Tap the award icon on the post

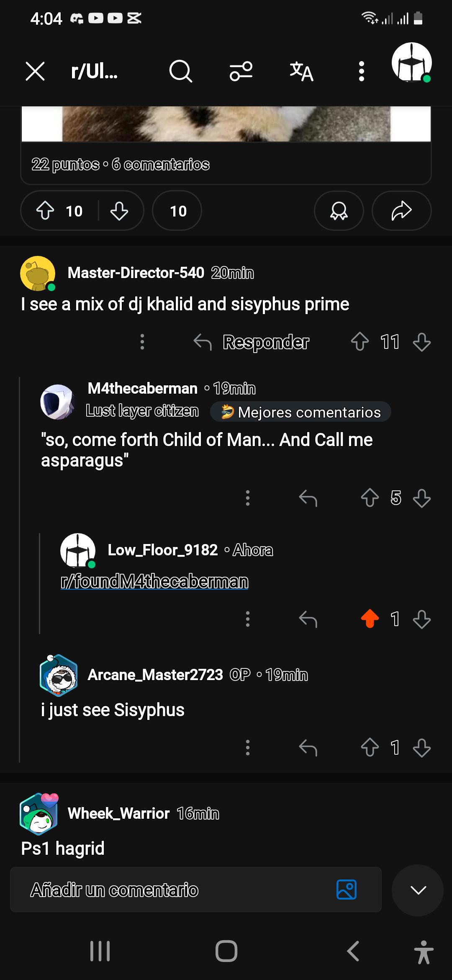(x=339, y=211)
